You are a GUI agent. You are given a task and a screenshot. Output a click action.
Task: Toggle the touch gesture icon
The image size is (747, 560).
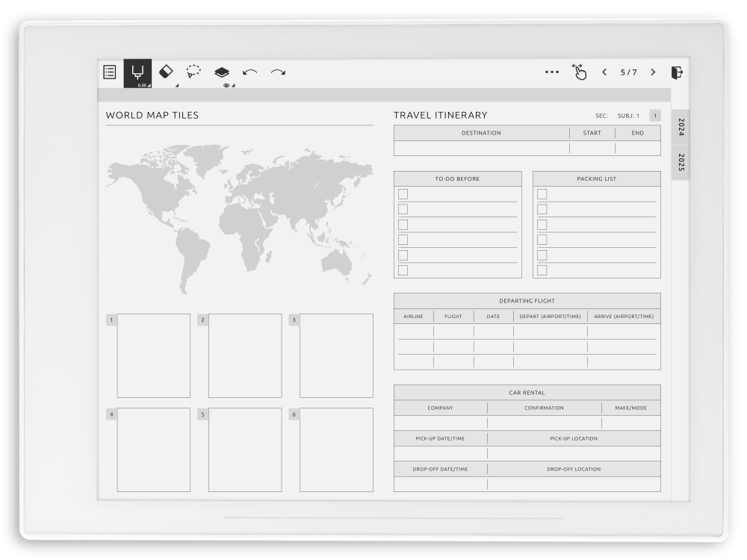579,72
